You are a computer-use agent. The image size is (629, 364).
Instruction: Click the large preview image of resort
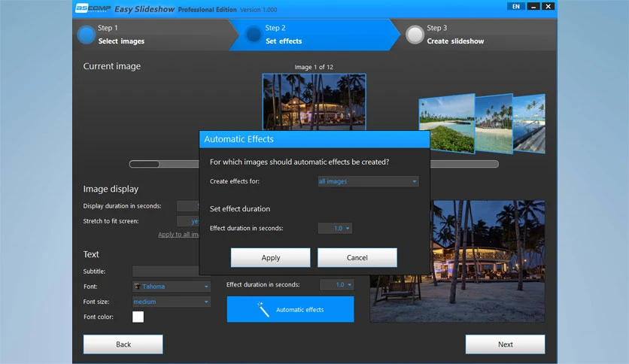(x=488, y=262)
